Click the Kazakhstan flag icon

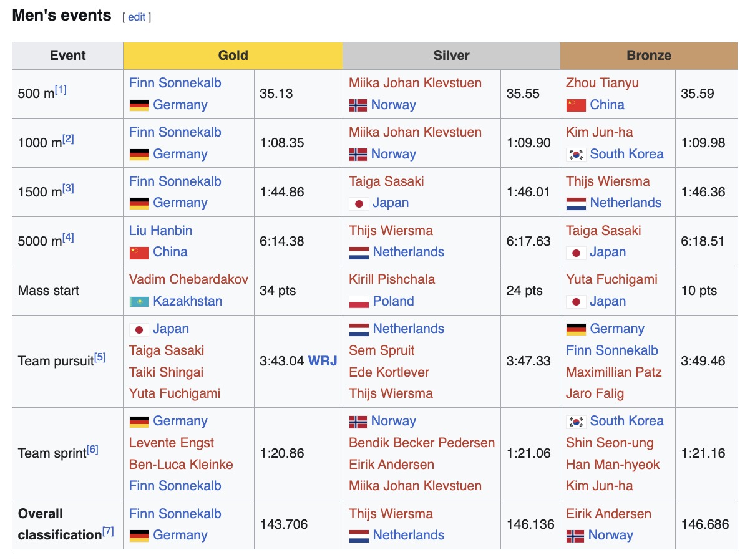point(139,302)
